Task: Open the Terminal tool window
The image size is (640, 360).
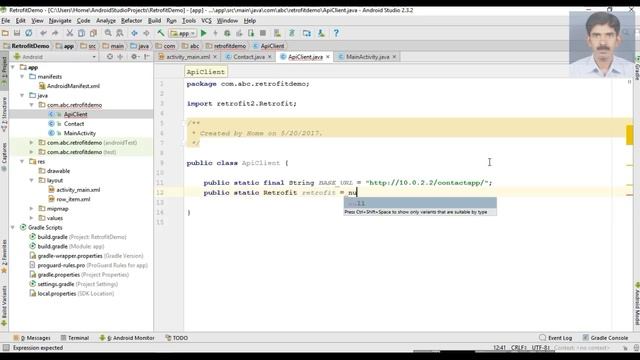Action: pyautogui.click(x=75, y=338)
